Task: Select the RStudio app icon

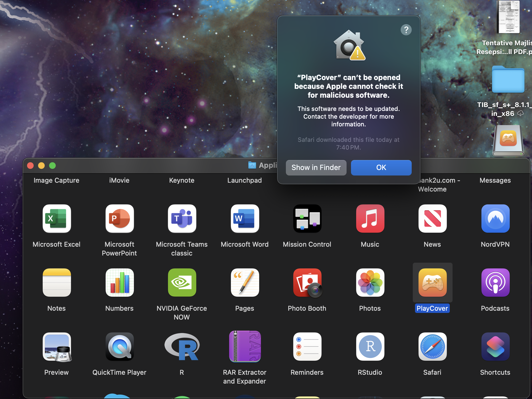Action: (x=370, y=347)
